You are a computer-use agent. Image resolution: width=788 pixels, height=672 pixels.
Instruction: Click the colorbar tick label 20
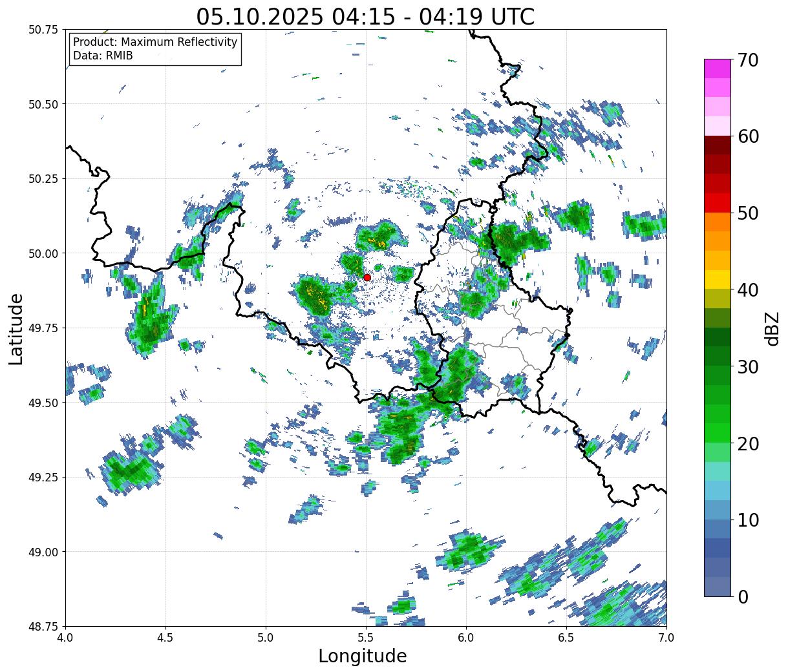click(747, 443)
